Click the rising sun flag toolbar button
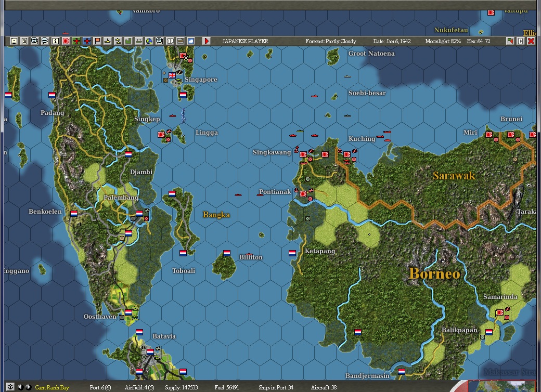The width and height of the screenshot is (541, 392). pos(66,41)
